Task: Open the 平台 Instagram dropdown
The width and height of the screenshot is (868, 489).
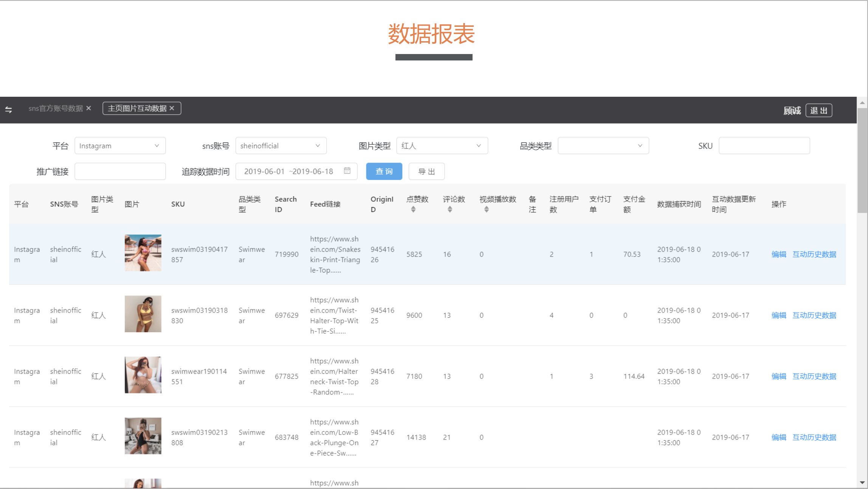Action: pos(120,146)
